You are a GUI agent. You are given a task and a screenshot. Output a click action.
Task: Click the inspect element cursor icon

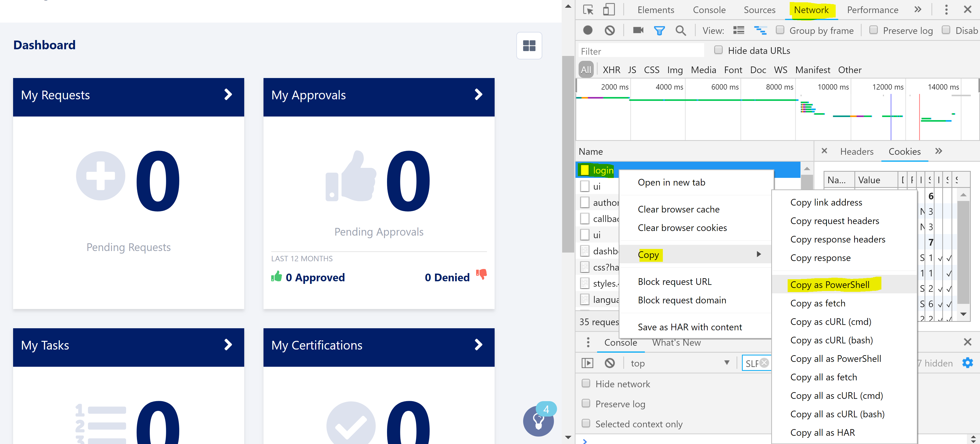(588, 10)
